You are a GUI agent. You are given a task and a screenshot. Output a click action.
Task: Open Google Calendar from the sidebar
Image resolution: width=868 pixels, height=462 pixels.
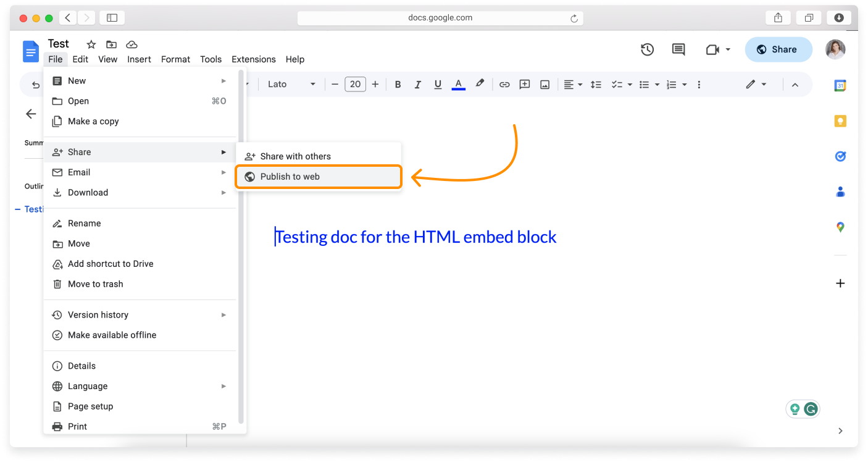(x=840, y=85)
